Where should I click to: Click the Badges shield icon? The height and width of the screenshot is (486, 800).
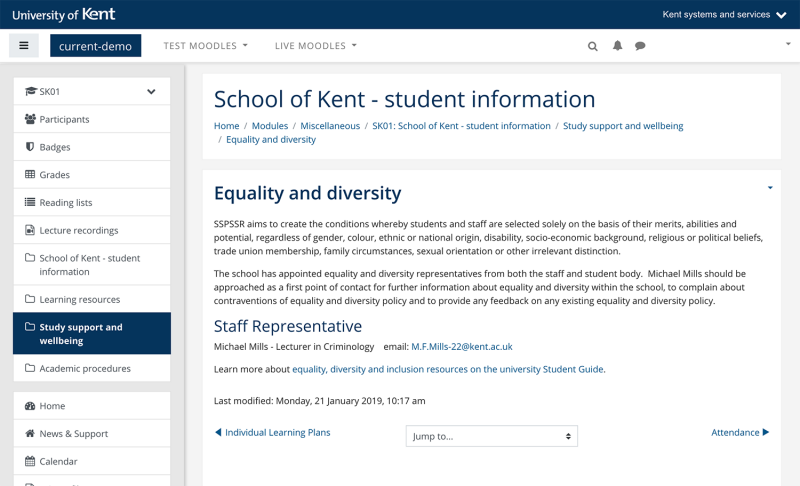pyautogui.click(x=30, y=147)
